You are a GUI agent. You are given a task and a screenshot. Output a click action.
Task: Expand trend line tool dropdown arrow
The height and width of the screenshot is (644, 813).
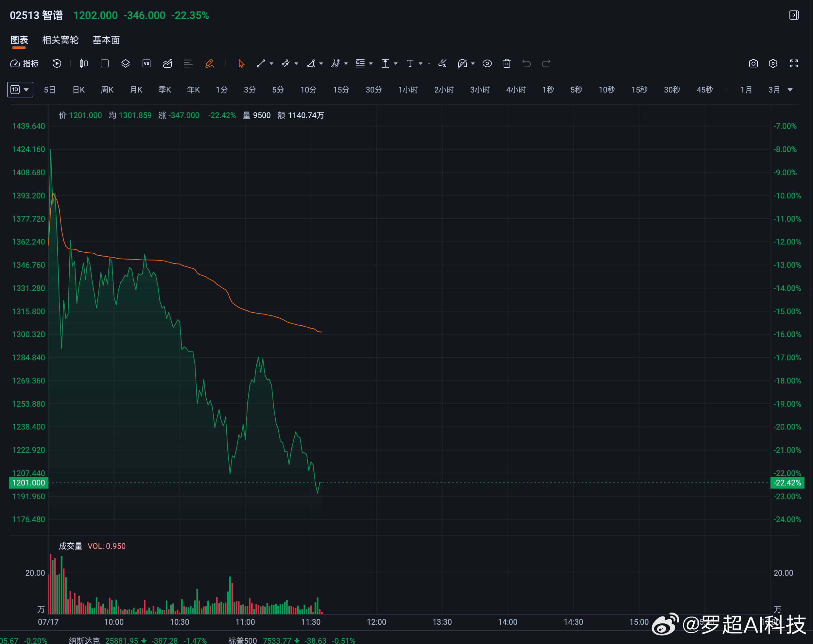tap(271, 64)
